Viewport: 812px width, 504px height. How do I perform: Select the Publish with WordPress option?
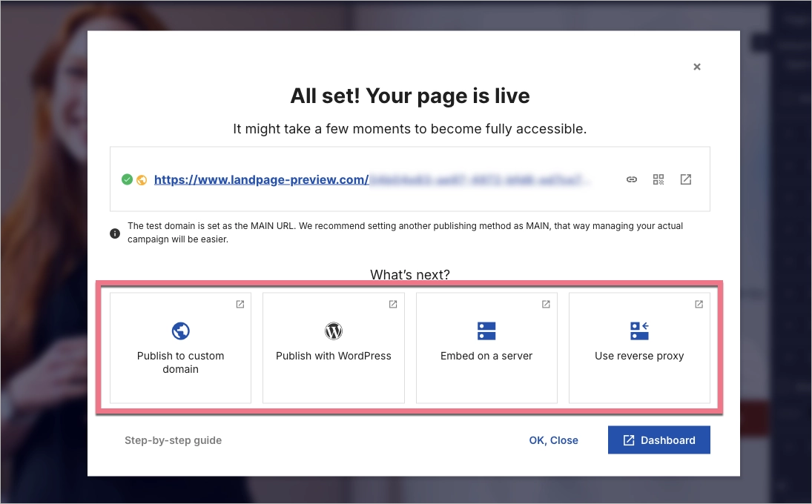tap(333, 348)
